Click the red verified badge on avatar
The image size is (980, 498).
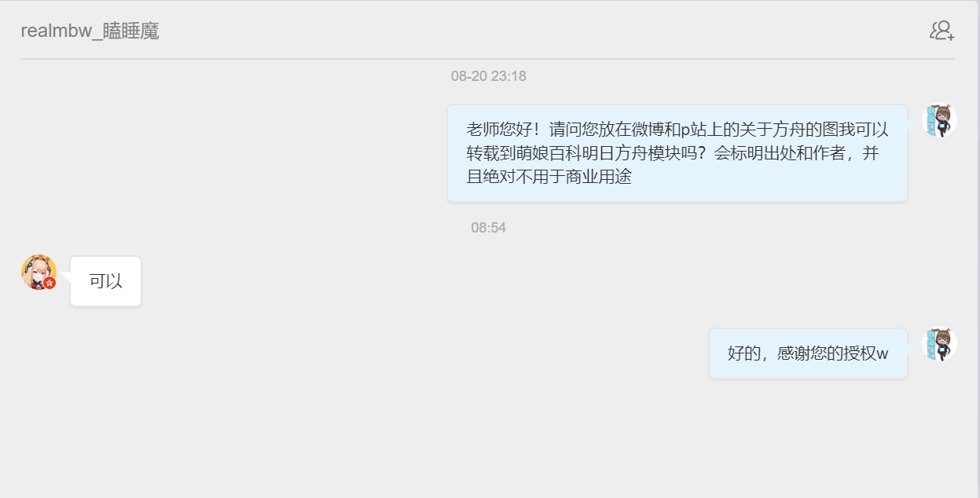tap(50, 283)
